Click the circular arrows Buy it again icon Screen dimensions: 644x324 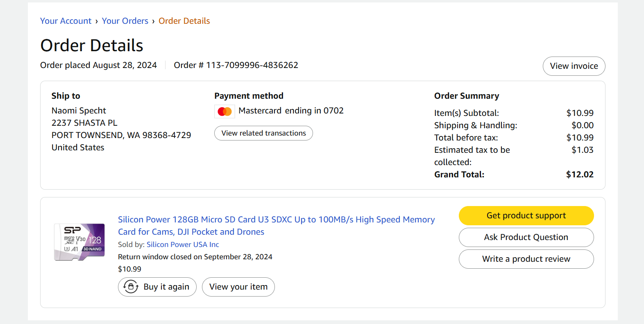(131, 287)
